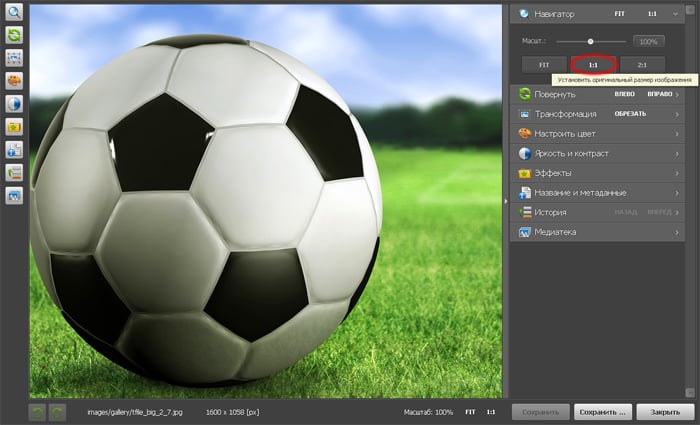Image resolution: width=700 pixels, height=425 pixels.
Task: Open the color palette icon in left toolbar
Action: point(15,81)
